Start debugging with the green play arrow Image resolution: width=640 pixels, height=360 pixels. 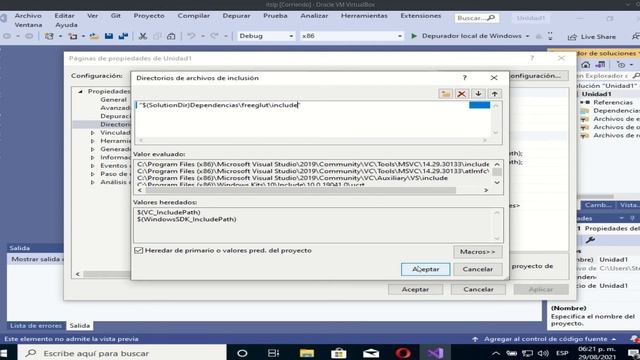coord(413,36)
